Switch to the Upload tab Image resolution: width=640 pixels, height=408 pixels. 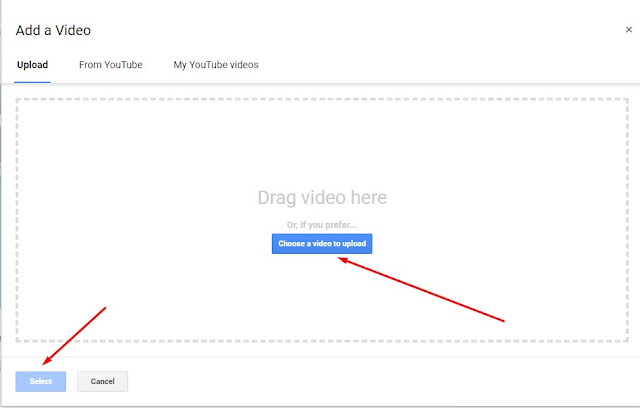pos(32,65)
